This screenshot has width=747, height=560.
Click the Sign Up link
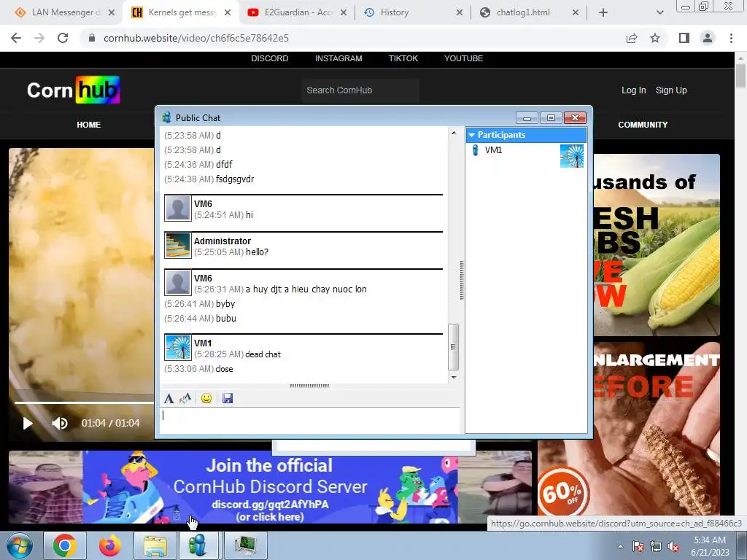click(x=671, y=90)
